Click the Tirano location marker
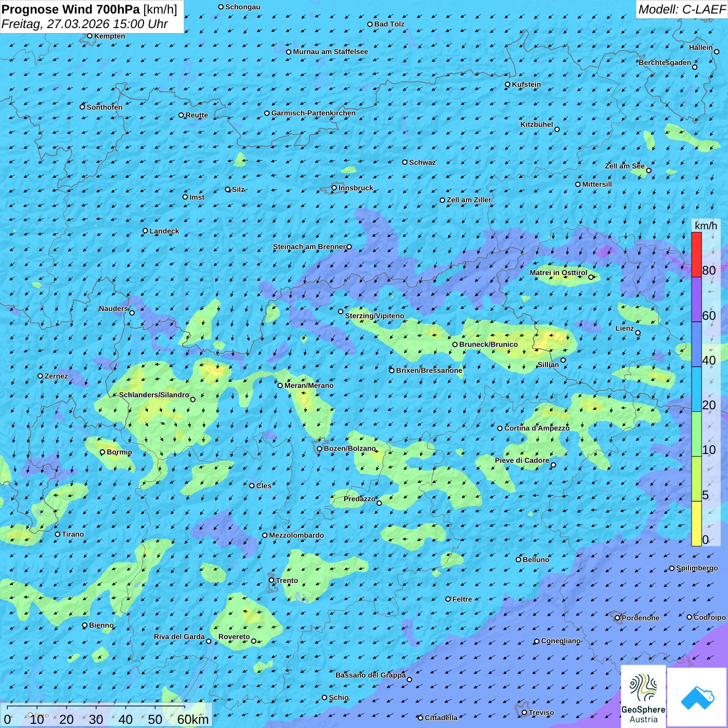Image resolution: width=728 pixels, height=728 pixels. click(58, 534)
